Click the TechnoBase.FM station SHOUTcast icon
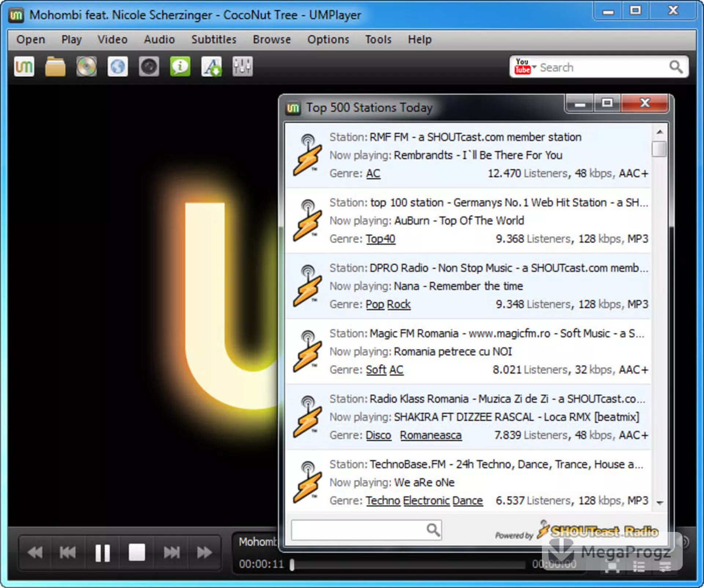The width and height of the screenshot is (704, 588). tap(307, 482)
